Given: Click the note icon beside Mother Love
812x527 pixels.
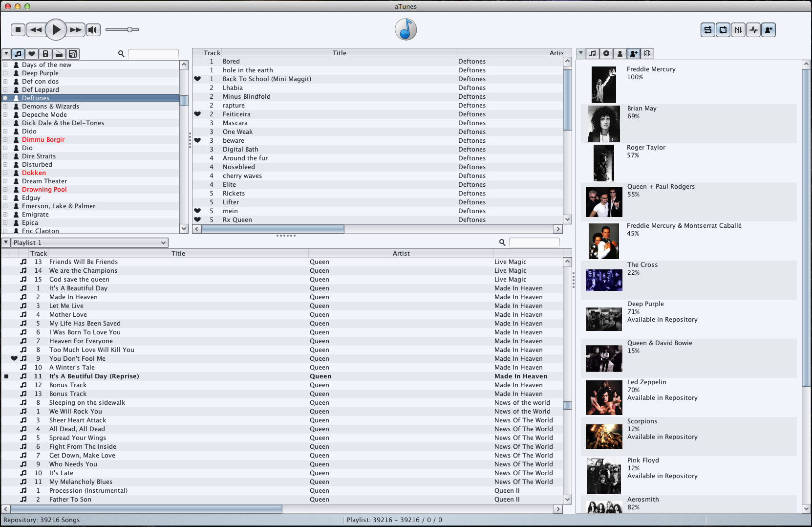Looking at the screenshot, I should (23, 315).
